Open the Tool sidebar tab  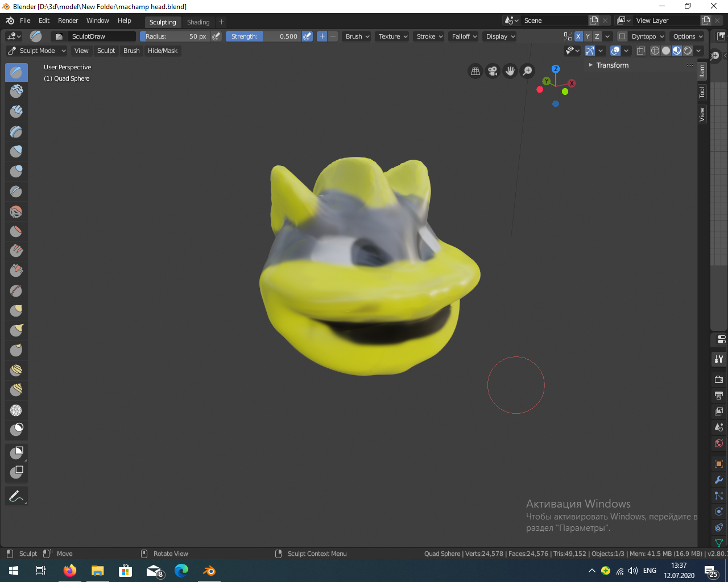coord(702,92)
